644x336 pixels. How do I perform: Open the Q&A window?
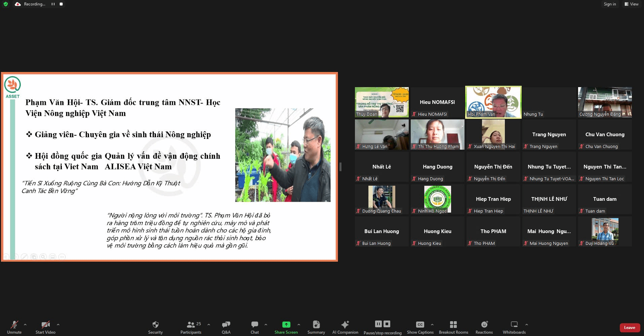(x=226, y=327)
